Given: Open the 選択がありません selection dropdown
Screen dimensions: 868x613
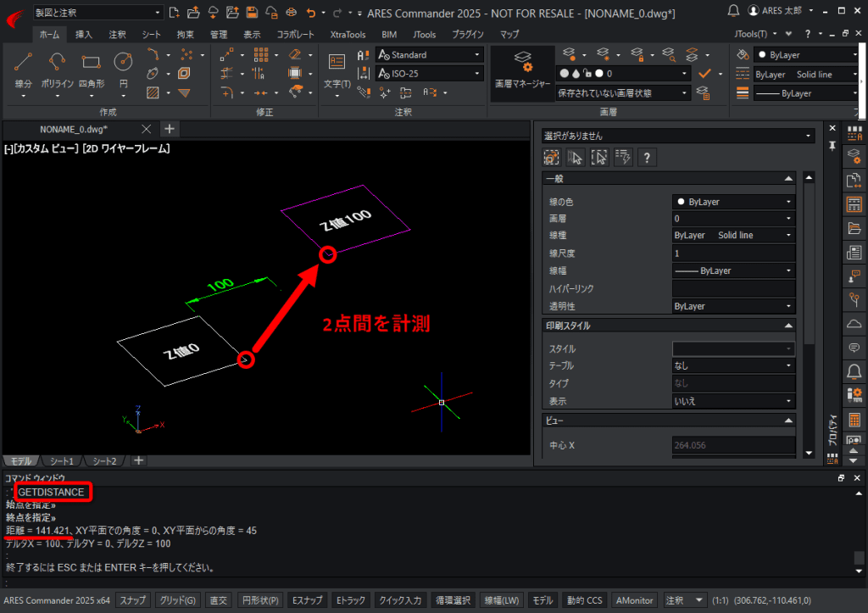Looking at the screenshot, I should coord(678,136).
